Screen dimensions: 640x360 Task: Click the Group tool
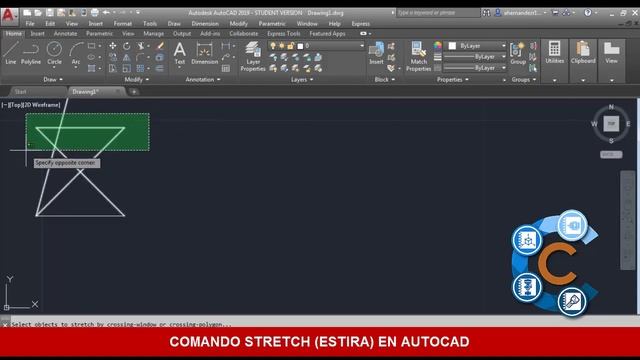[518, 53]
